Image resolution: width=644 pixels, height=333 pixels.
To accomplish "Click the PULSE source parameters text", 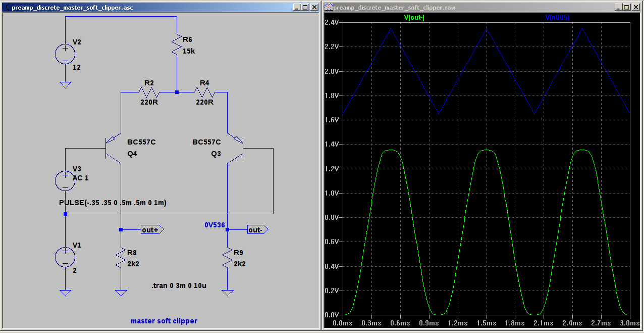I will [113, 203].
